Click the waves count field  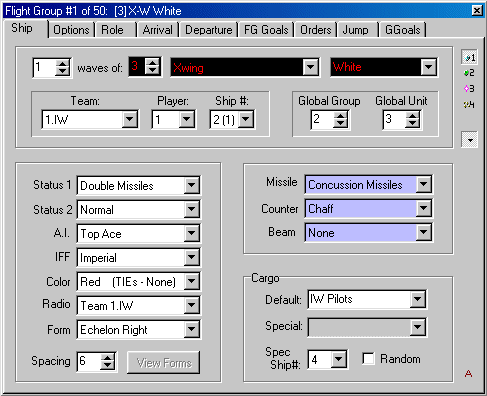click(x=45, y=67)
